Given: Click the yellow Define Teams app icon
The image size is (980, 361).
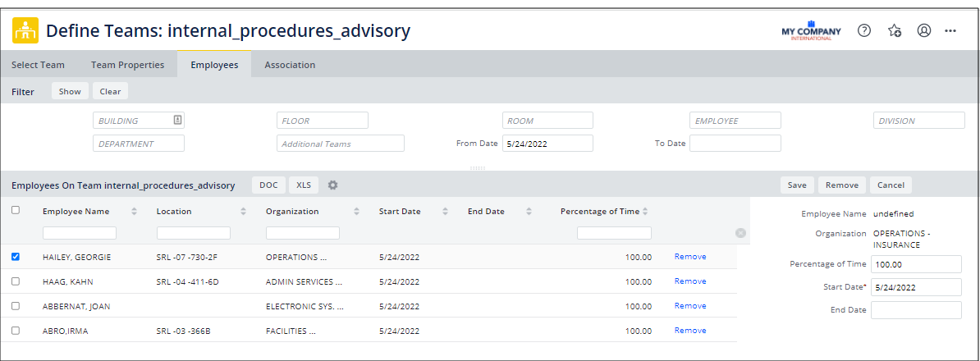Looking at the screenshot, I should 25,31.
